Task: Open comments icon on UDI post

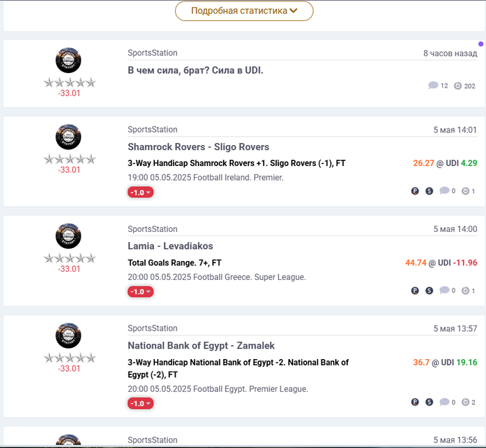Action: point(433,85)
